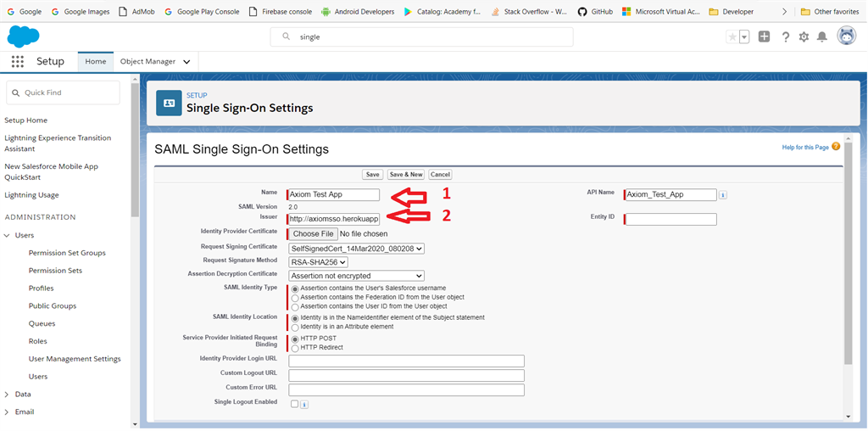The width and height of the screenshot is (868, 431).
Task: Open Lightning Usage in sidebar
Action: 31,195
